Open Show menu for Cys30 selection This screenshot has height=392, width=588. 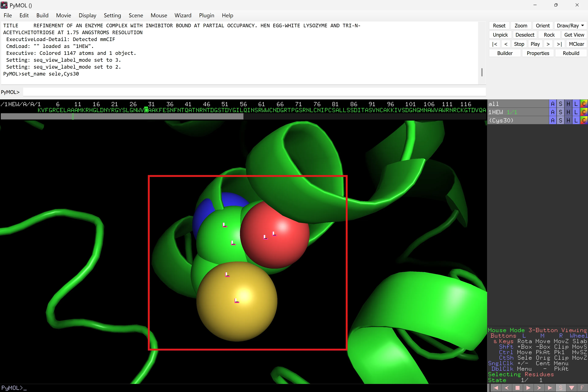(560, 121)
